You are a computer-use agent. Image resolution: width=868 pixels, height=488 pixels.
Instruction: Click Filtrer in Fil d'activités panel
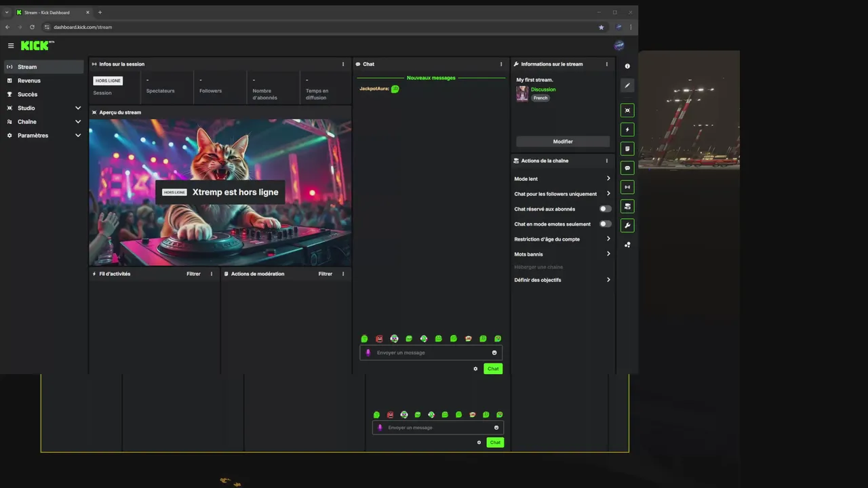(x=193, y=274)
